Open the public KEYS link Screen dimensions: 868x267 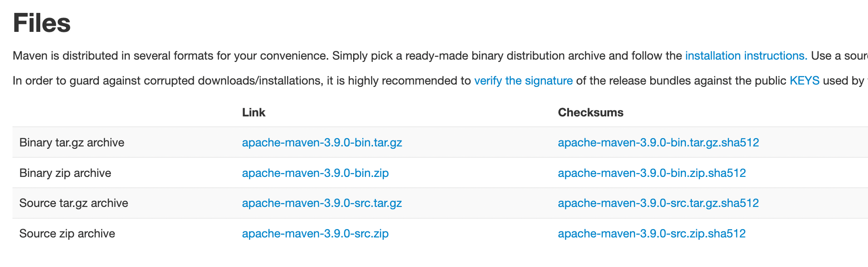[804, 81]
